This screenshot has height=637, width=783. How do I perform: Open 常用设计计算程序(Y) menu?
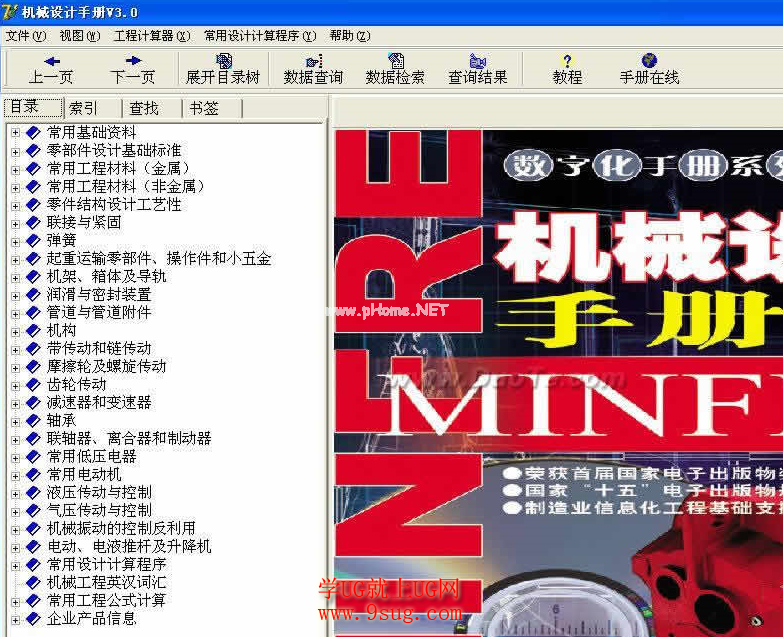coord(260,36)
